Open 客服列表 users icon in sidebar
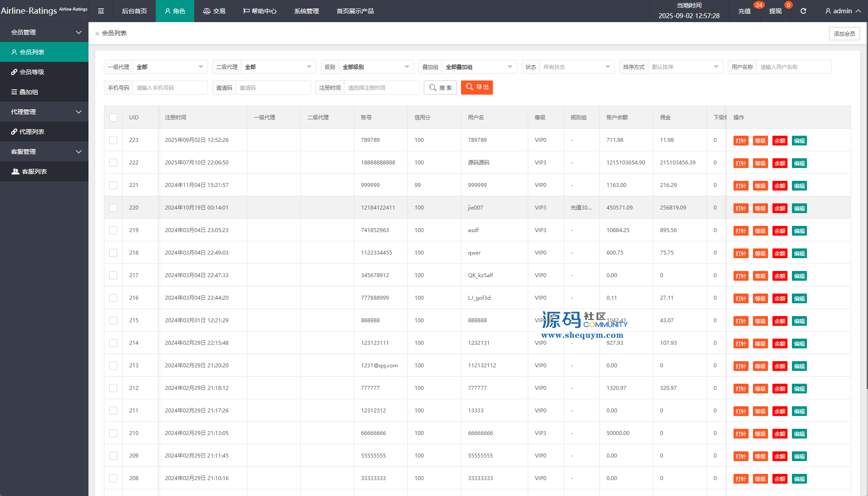 [x=15, y=172]
